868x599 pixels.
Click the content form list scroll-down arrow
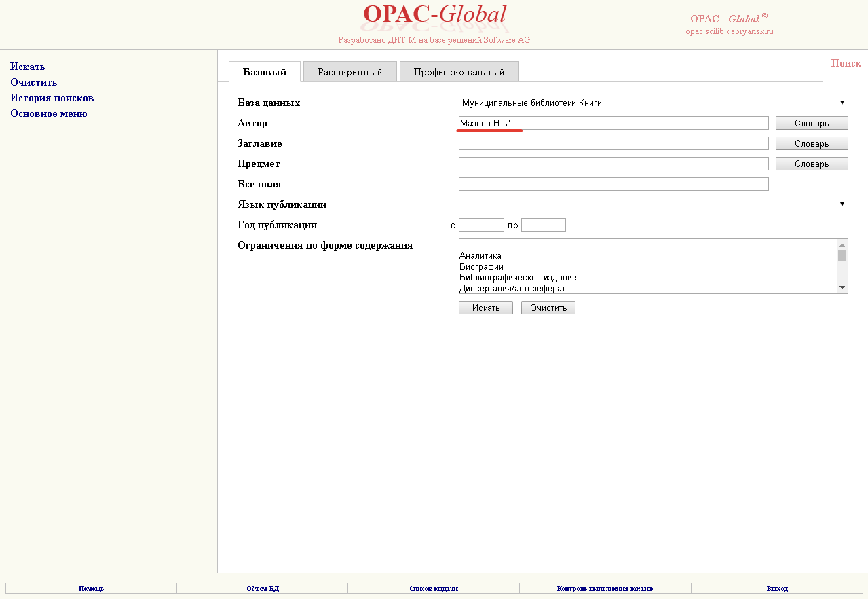pos(842,288)
